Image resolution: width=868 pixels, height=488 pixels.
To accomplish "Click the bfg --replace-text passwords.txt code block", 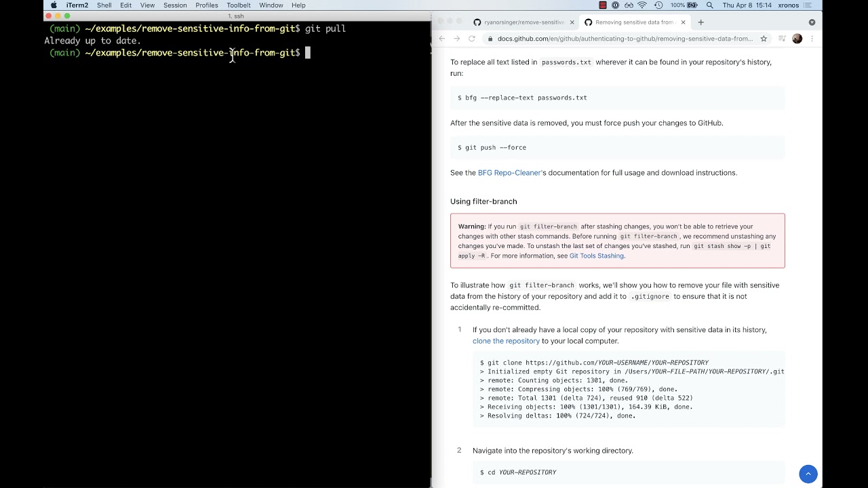I will point(617,98).
